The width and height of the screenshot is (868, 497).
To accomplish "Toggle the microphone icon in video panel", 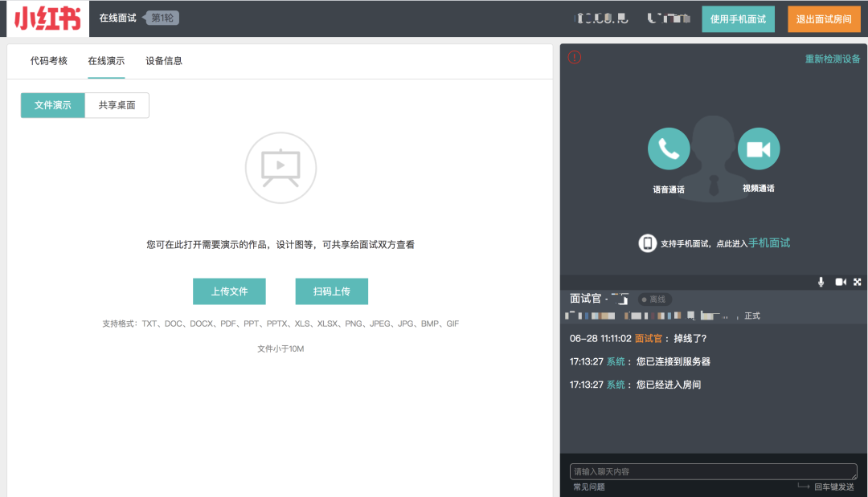I will click(821, 282).
